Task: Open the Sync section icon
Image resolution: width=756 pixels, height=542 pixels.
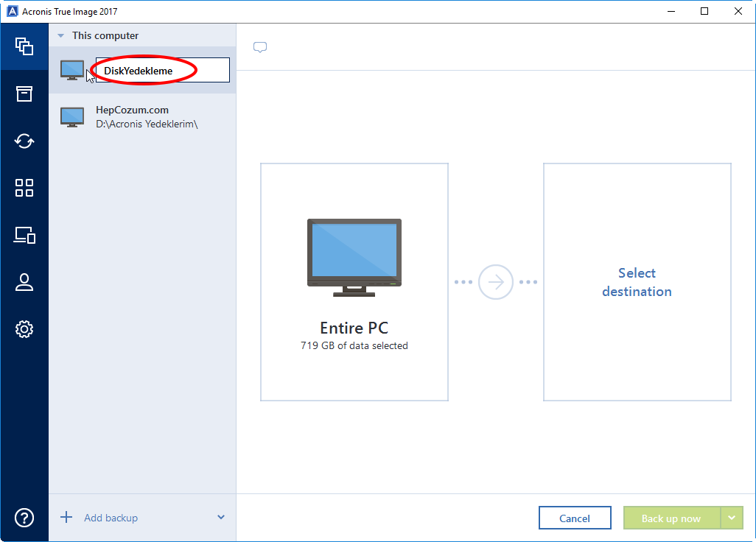Action: tap(24, 141)
